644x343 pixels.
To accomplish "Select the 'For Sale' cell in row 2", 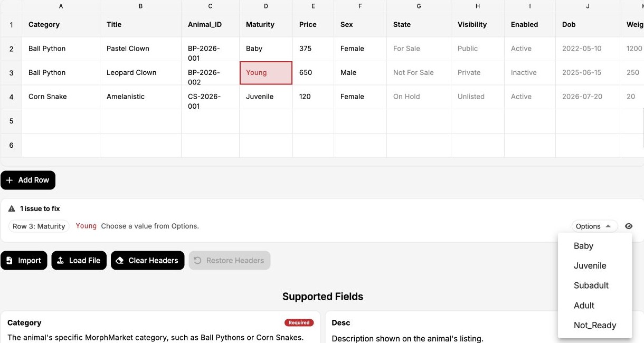I will tap(419, 49).
